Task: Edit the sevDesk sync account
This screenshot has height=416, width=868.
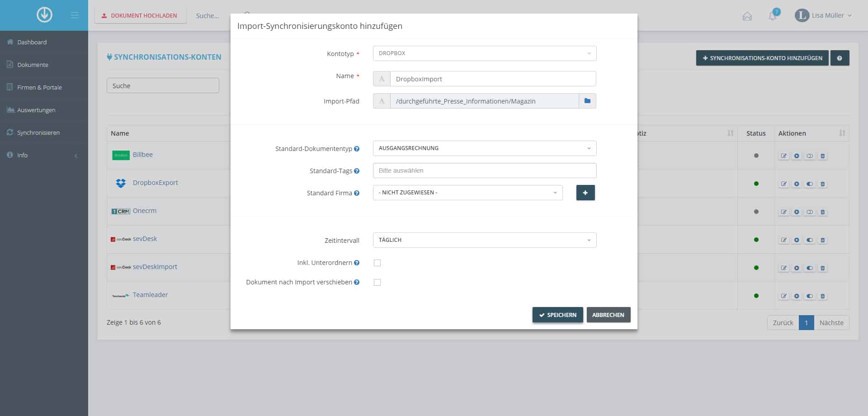Action: (x=784, y=240)
